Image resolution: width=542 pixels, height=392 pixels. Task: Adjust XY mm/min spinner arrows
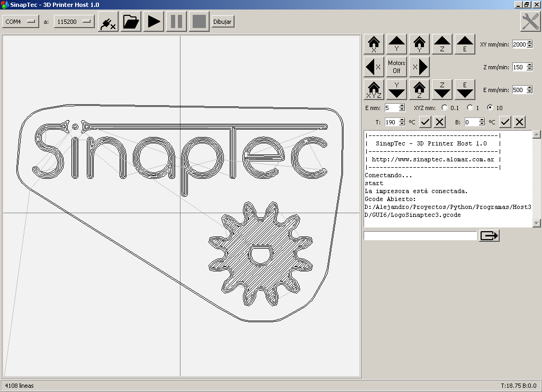529,44
